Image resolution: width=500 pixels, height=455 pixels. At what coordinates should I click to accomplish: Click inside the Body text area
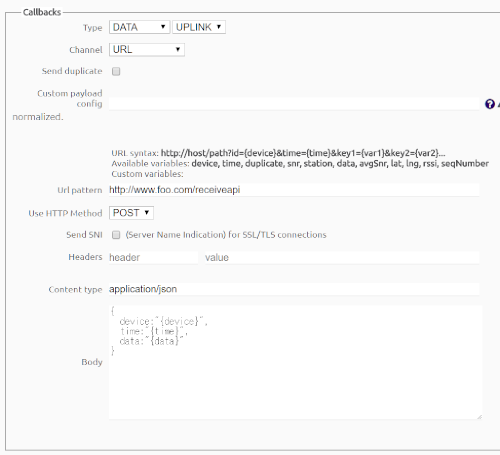pyautogui.click(x=295, y=362)
